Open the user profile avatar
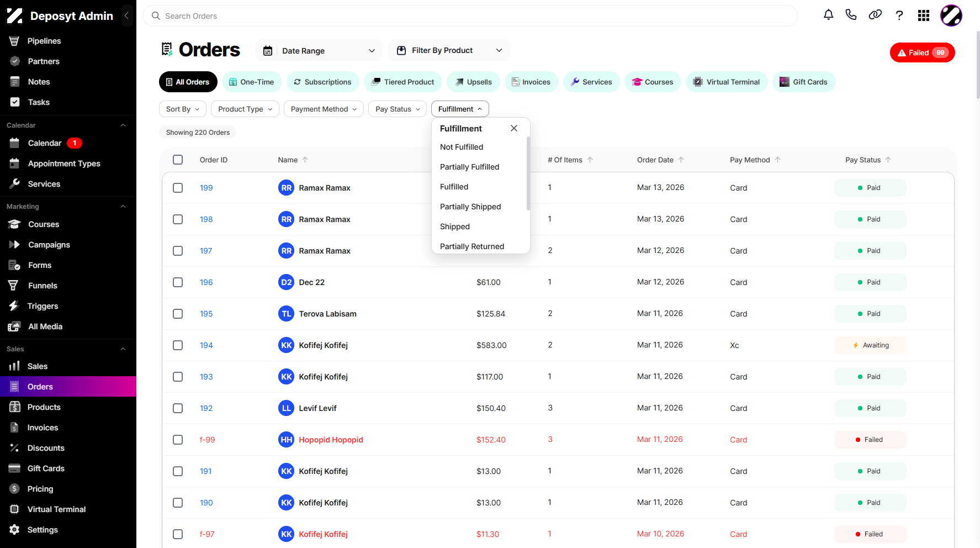The width and height of the screenshot is (980, 548). point(951,15)
